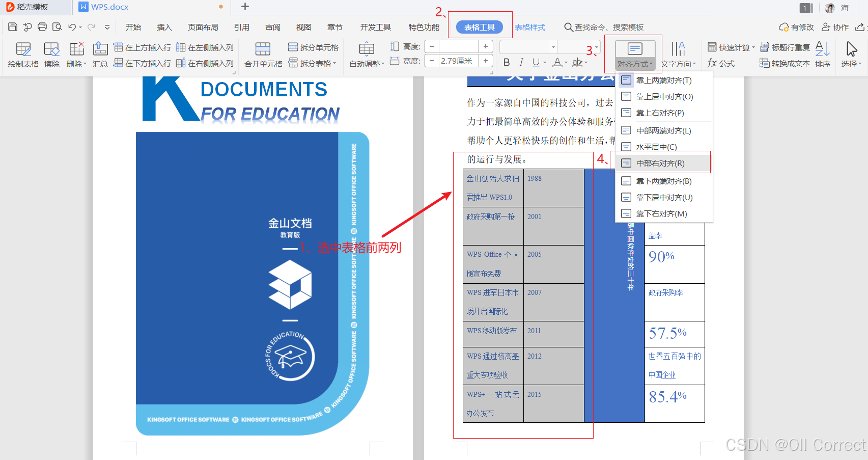Choose Bottom Justified (靠下两端对齐)
Screen dimensions: 868x460
(x=664, y=181)
